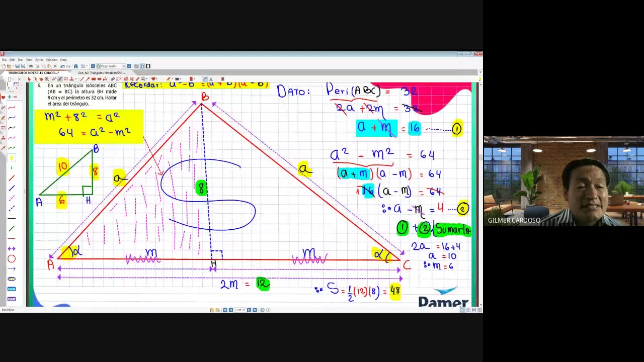Pick the red circle favorite
The image size is (644, 362).
(x=12, y=258)
